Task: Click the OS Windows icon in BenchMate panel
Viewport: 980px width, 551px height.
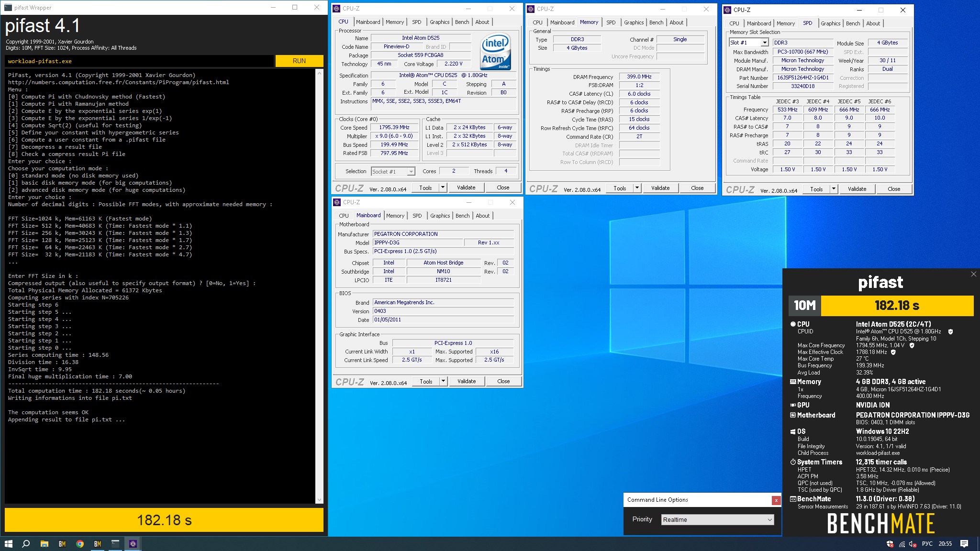Action: pos(793,431)
